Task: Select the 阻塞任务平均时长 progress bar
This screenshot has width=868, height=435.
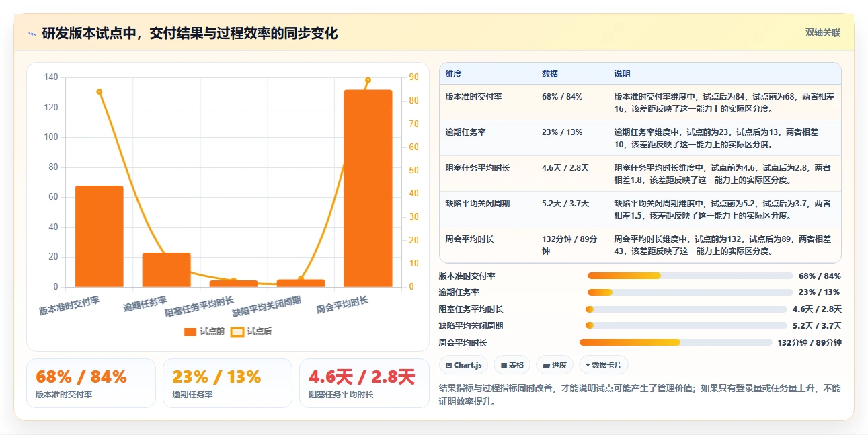Action: point(686,309)
